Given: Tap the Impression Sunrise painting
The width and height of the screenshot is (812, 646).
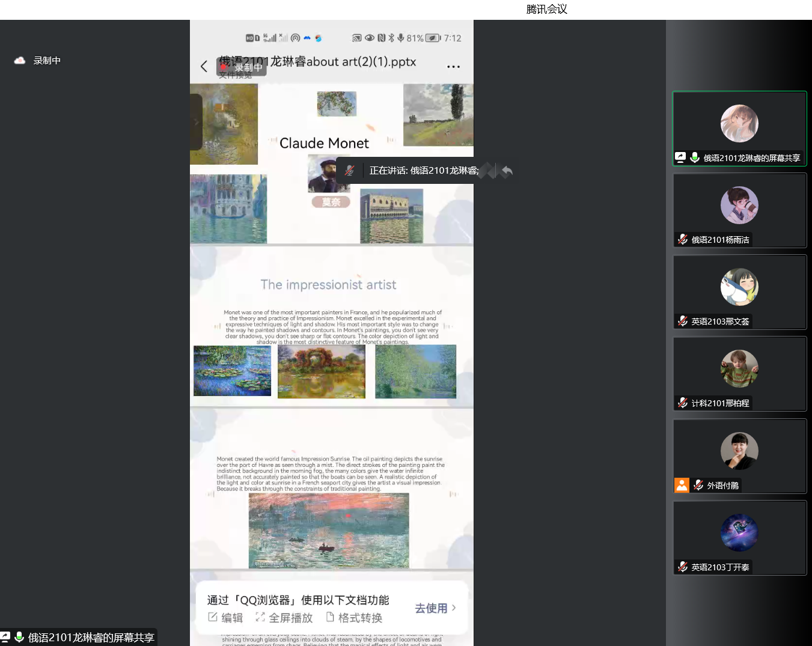Looking at the screenshot, I should [329, 531].
